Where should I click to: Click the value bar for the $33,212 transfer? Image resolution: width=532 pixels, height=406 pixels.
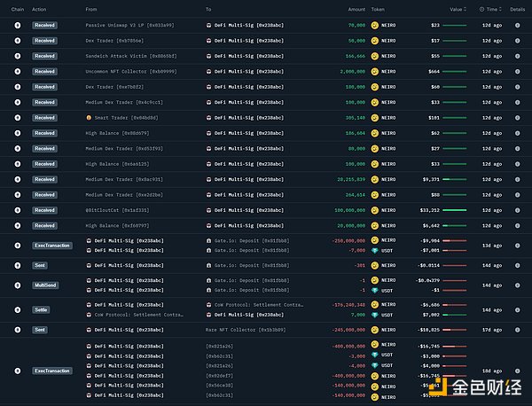pyautogui.click(x=454, y=210)
